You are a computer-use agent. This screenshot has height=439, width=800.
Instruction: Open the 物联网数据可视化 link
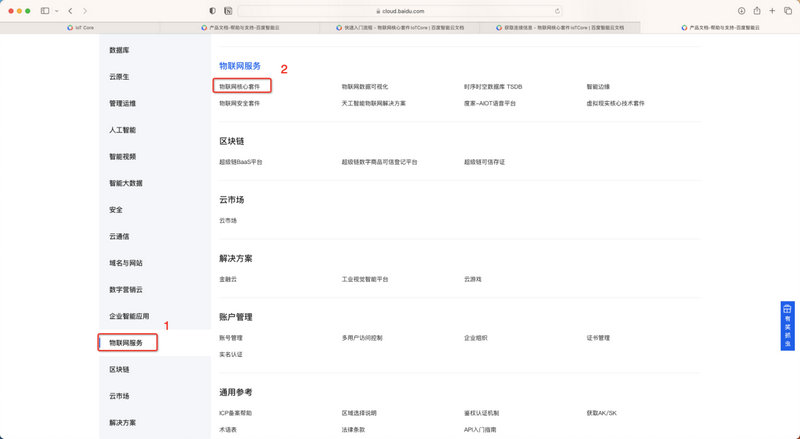[365, 87]
